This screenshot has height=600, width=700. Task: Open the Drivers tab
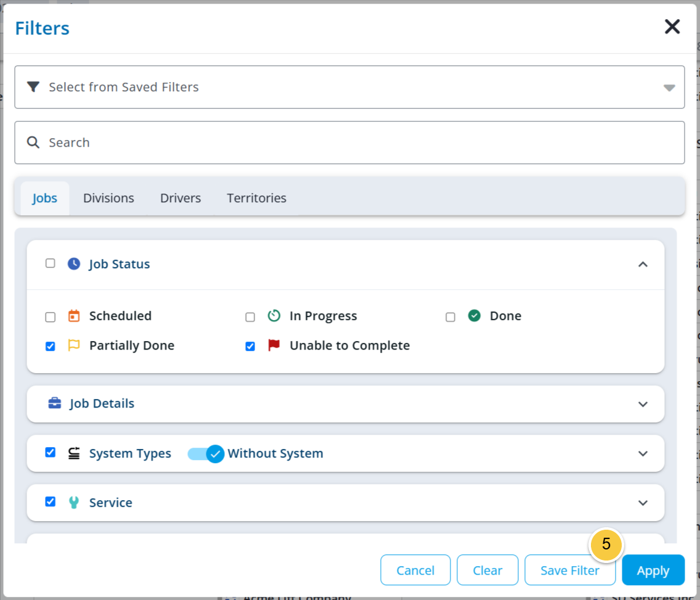click(x=181, y=198)
